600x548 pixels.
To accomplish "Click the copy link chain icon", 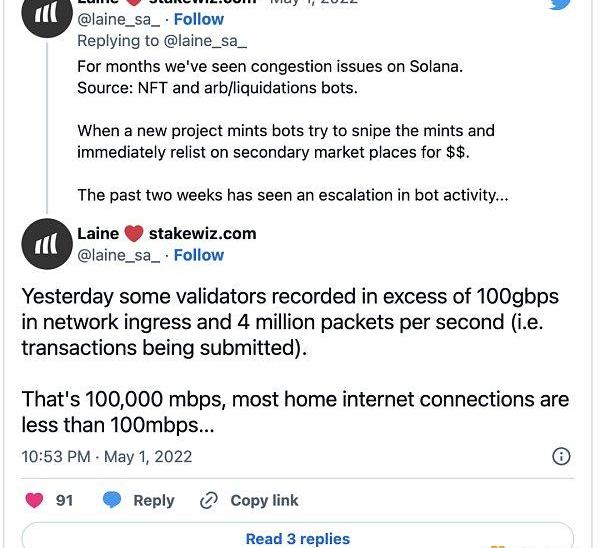I will tap(209, 500).
